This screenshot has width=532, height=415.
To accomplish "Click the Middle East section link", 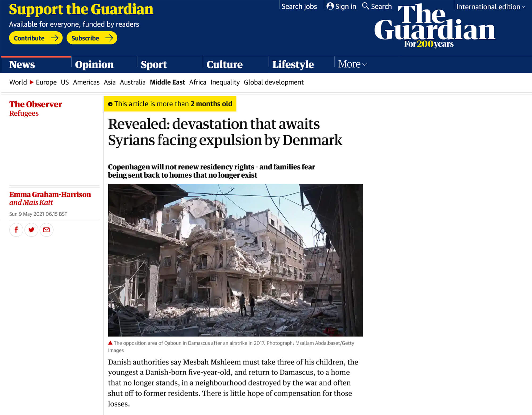I will pos(168,82).
